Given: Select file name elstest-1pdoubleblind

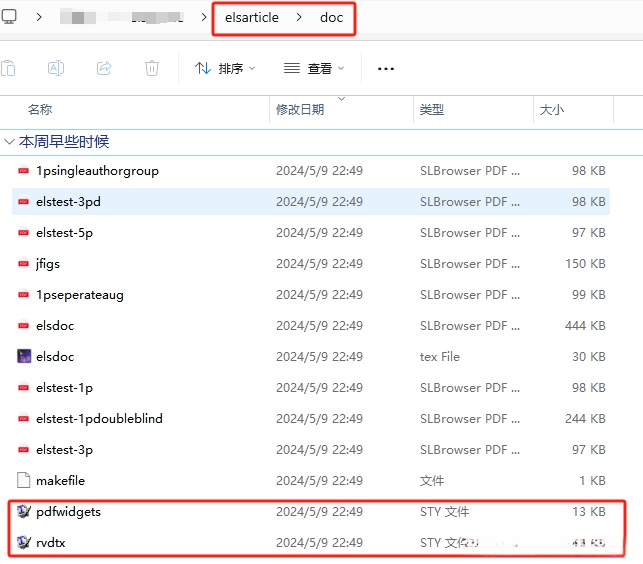Looking at the screenshot, I should [99, 418].
